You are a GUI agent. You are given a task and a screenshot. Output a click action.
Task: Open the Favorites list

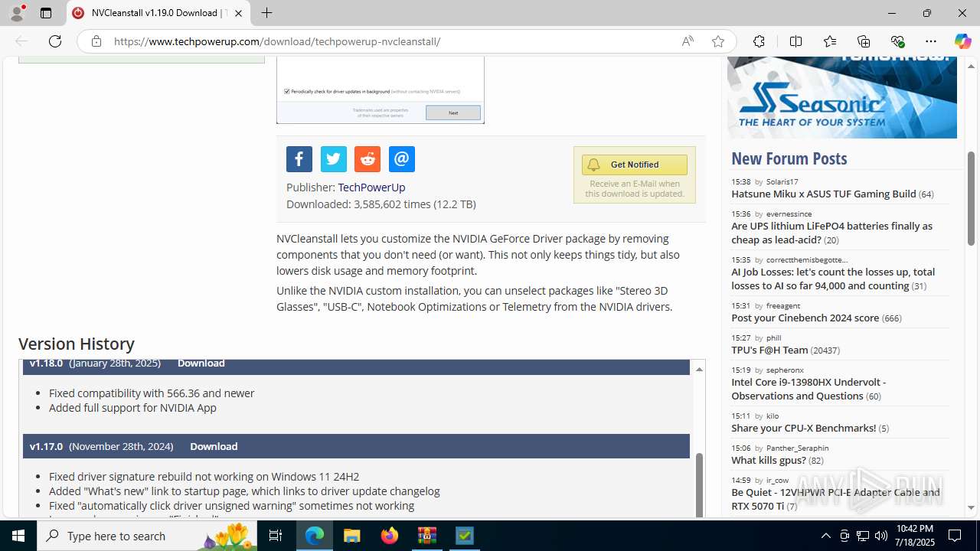[x=830, y=41]
